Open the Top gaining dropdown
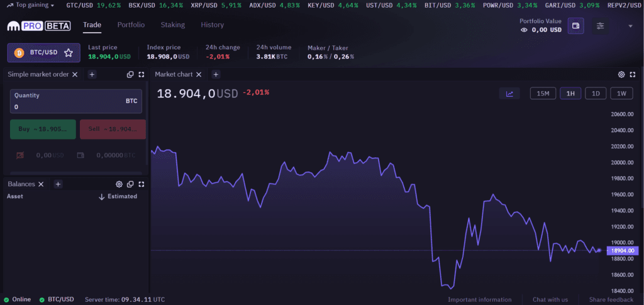The image size is (644, 305). click(31, 5)
